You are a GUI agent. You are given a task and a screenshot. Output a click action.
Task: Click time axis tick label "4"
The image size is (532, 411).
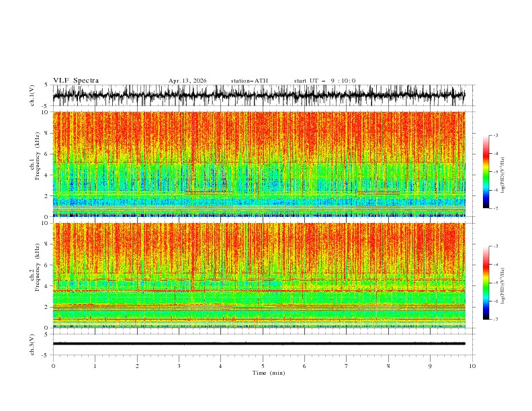pos(220,366)
